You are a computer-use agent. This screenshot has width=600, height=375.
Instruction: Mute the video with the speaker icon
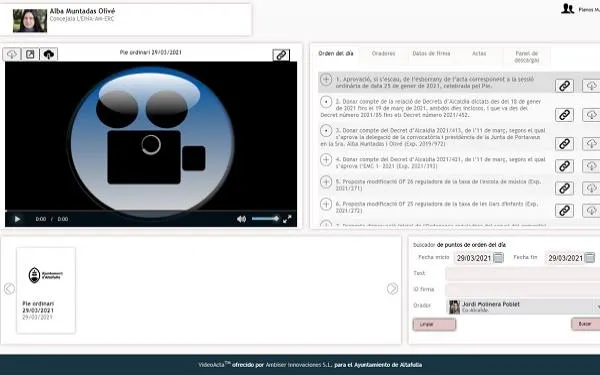[241, 219]
